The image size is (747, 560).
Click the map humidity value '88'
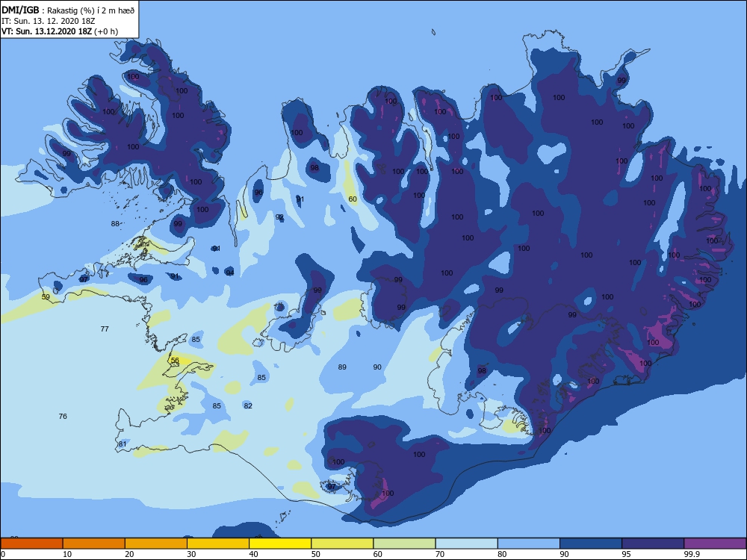click(x=115, y=223)
